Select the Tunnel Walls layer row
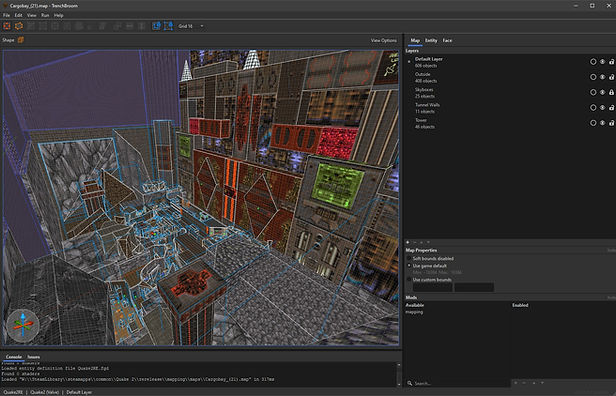The image size is (616, 396). tap(510, 108)
